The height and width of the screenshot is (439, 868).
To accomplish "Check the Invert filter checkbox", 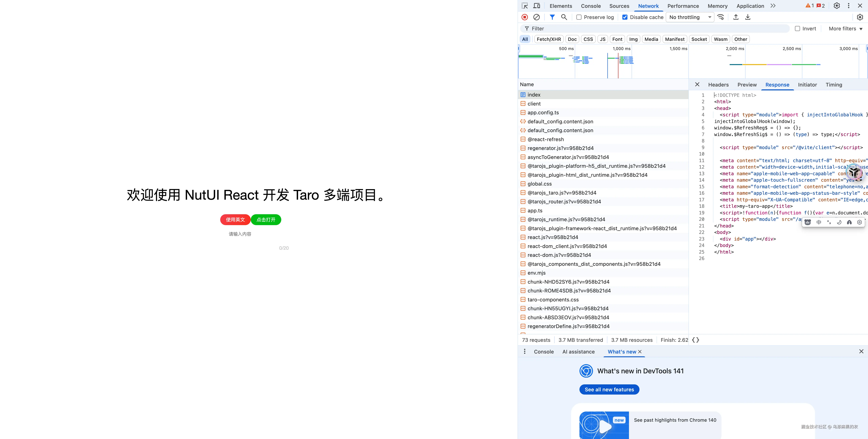I will (797, 29).
